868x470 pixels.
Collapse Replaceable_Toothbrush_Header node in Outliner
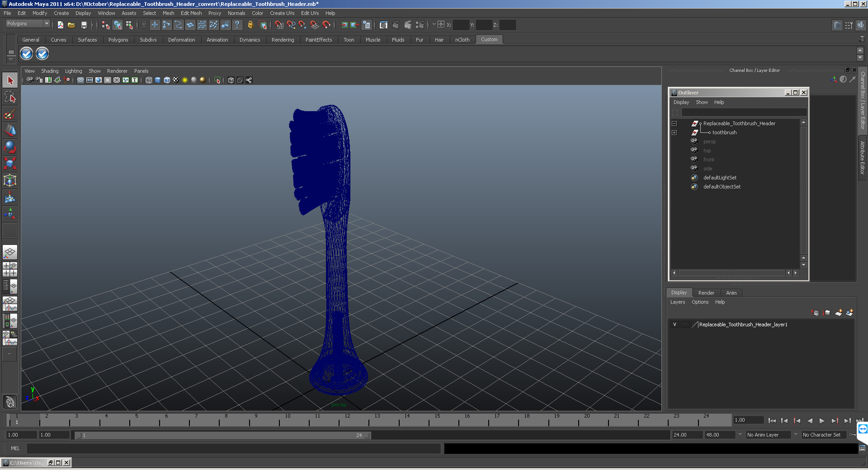(674, 123)
